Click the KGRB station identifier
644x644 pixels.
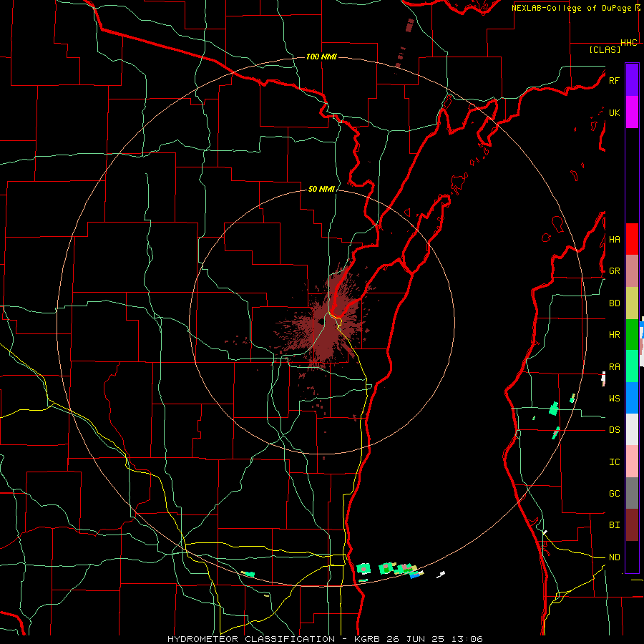[369, 639]
